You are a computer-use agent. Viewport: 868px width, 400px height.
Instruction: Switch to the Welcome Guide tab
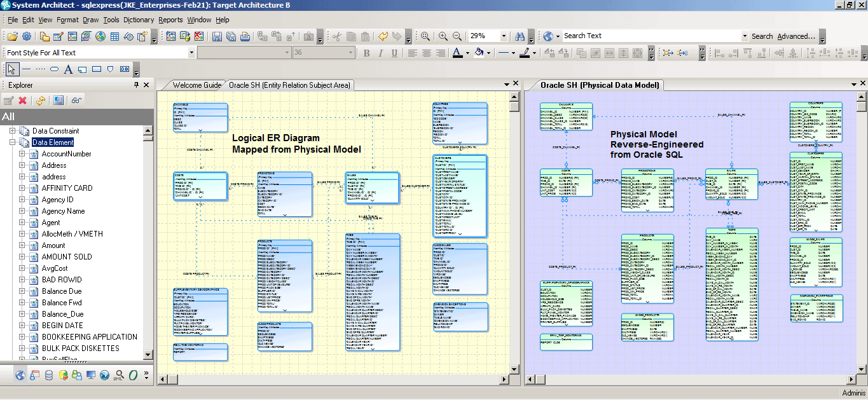point(196,85)
